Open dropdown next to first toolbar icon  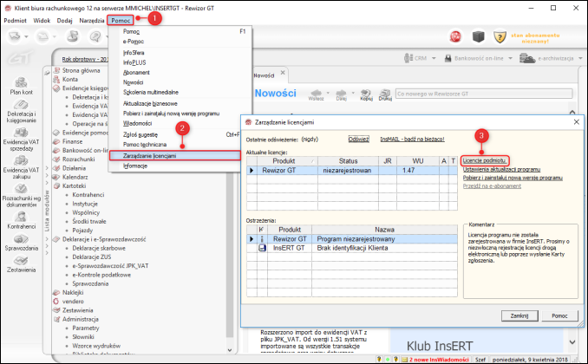coord(26,36)
